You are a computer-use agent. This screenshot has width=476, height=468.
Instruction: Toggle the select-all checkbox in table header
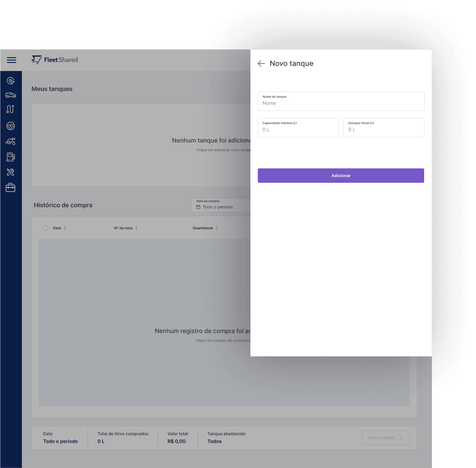point(46,228)
